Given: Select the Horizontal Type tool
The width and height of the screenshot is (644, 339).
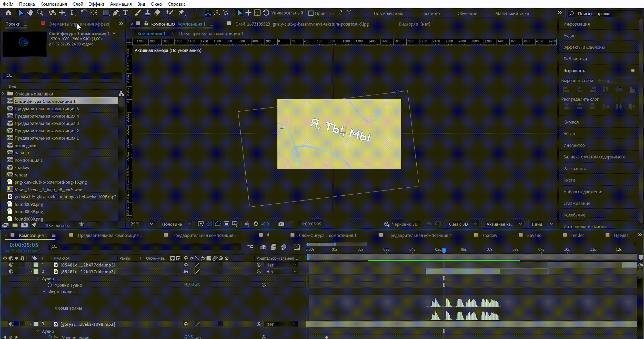Looking at the screenshot, I should (x=125, y=13).
